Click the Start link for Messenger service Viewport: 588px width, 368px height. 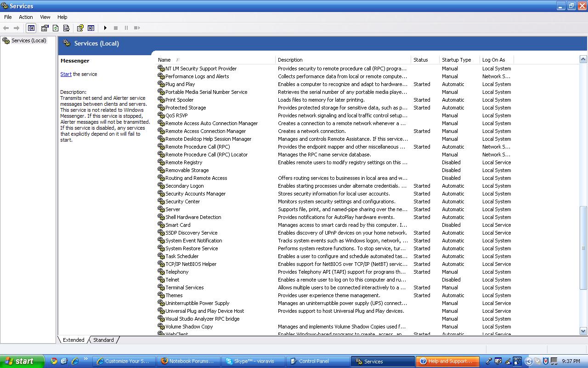click(x=66, y=74)
